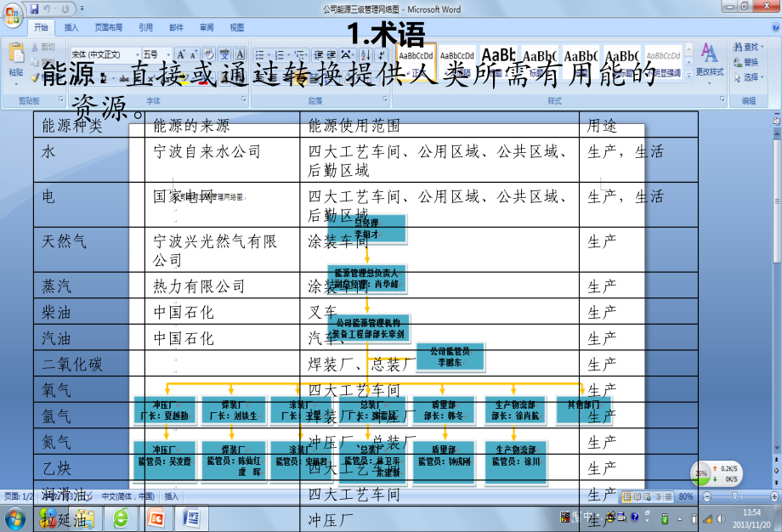Viewport: 782px width, 532px height.
Task: Click the 粘贴 paste icon
Action: click(x=16, y=54)
